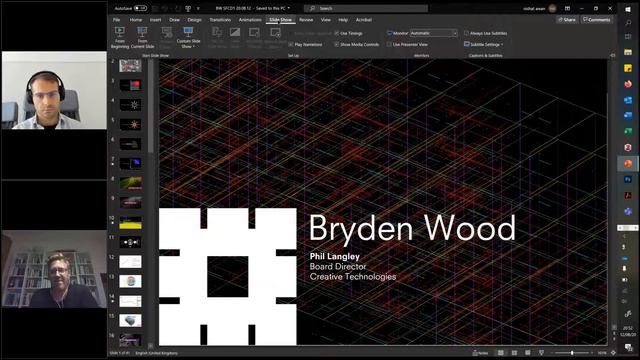
Task: Start slideshow From Current Slide
Action: coord(142,38)
